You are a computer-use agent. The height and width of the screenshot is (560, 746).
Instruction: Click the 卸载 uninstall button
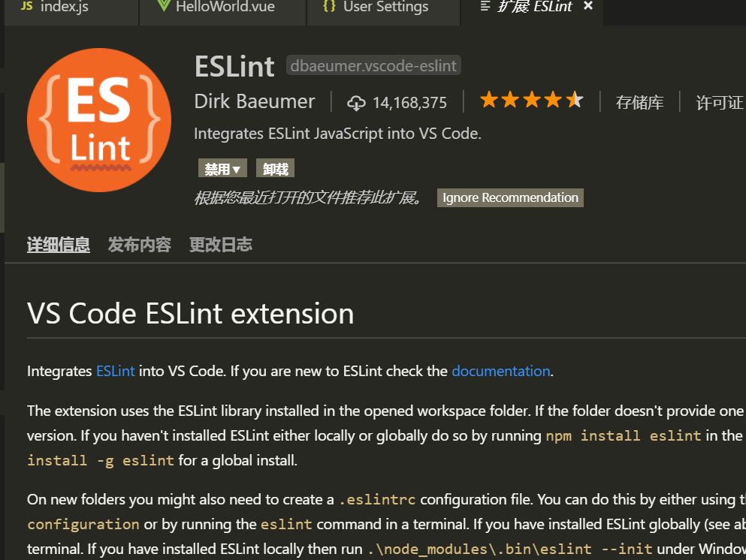point(276,168)
